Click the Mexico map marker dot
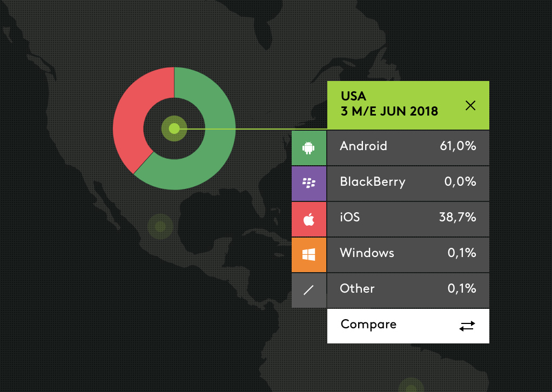Viewport: 552px width, 392px height. coord(160,226)
